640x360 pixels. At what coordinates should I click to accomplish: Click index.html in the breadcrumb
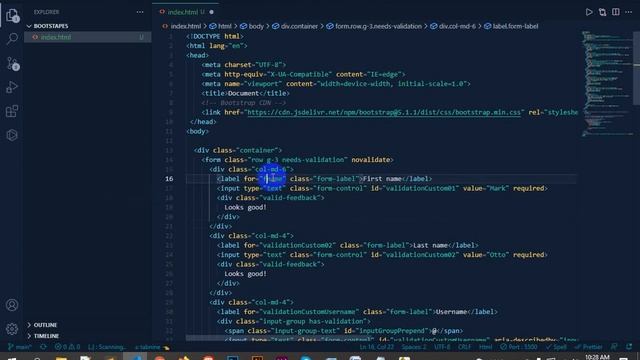[185, 26]
